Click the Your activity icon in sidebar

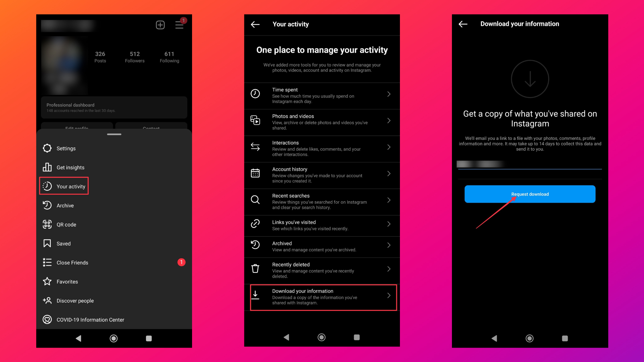pyautogui.click(x=48, y=186)
